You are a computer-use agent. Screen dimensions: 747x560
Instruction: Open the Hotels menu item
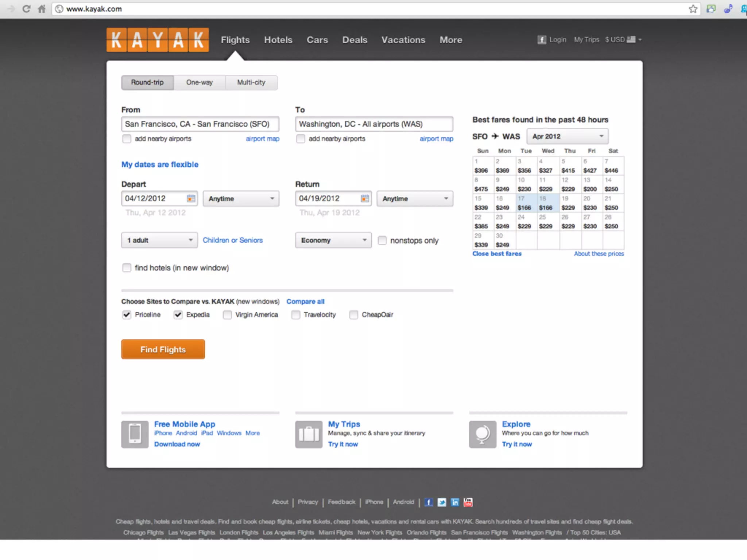pos(278,40)
